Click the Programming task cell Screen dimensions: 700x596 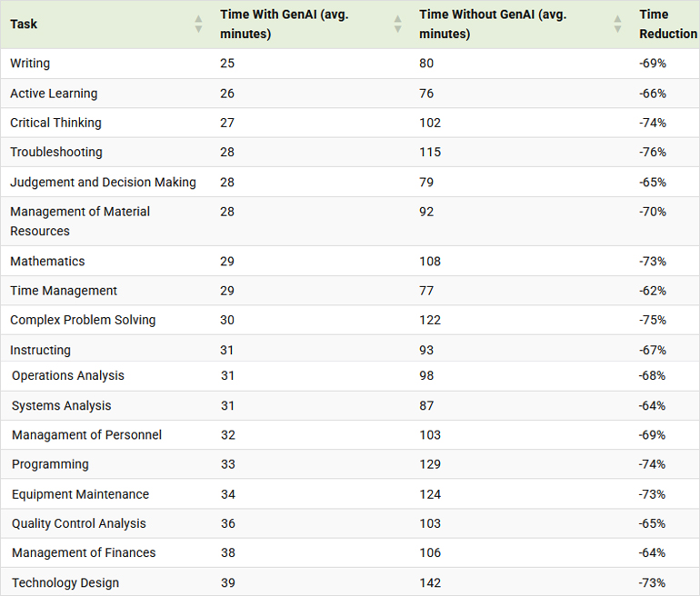pos(50,464)
